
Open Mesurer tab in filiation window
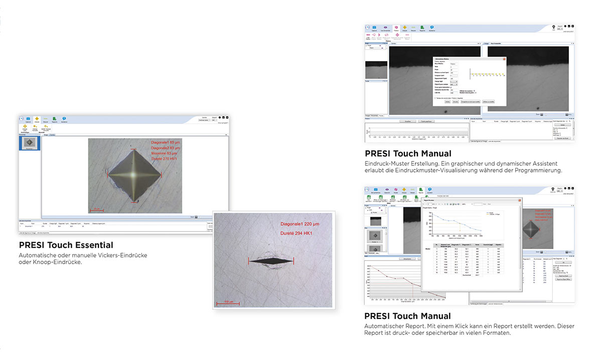coord(413,28)
